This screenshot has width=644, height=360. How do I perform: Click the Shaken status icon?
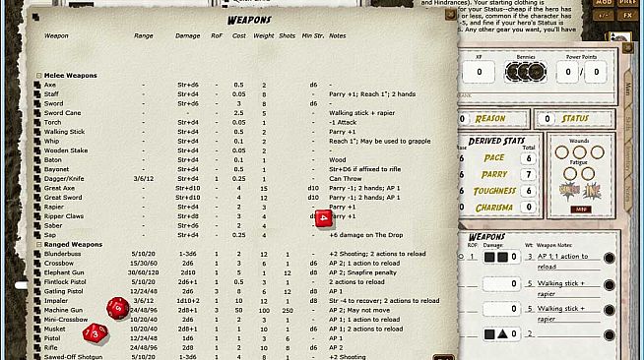click(570, 192)
